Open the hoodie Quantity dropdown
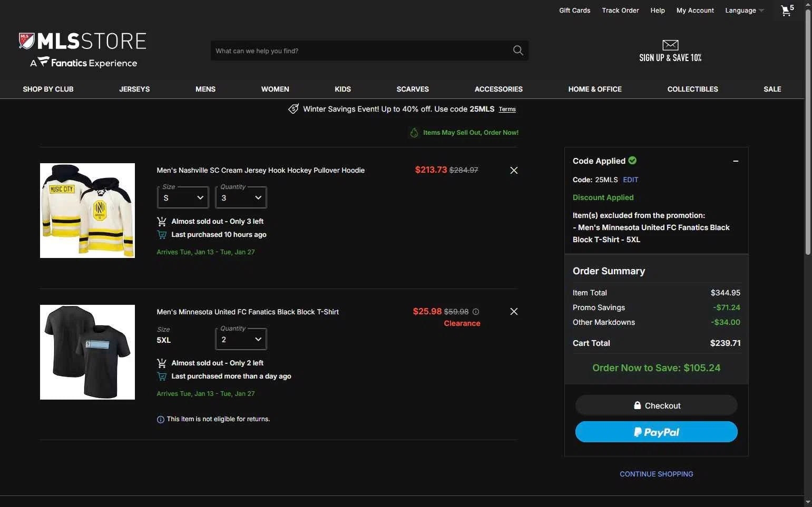Viewport: 812px width, 507px height. coord(241,197)
